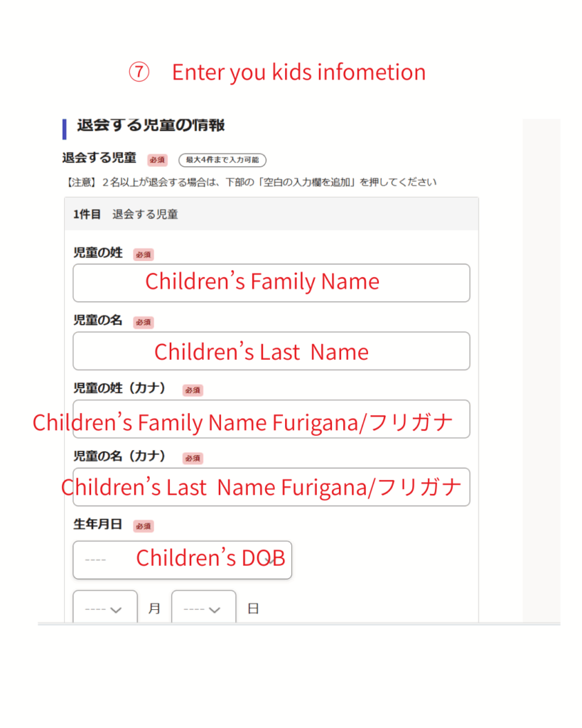
Task: Click the 必須 badge next to 生年月日
Action: click(144, 526)
